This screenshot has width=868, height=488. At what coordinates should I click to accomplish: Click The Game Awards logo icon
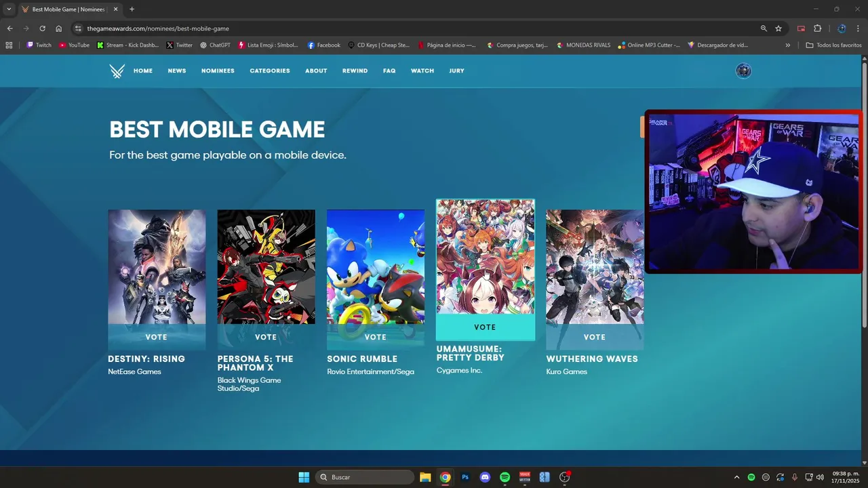click(x=117, y=71)
